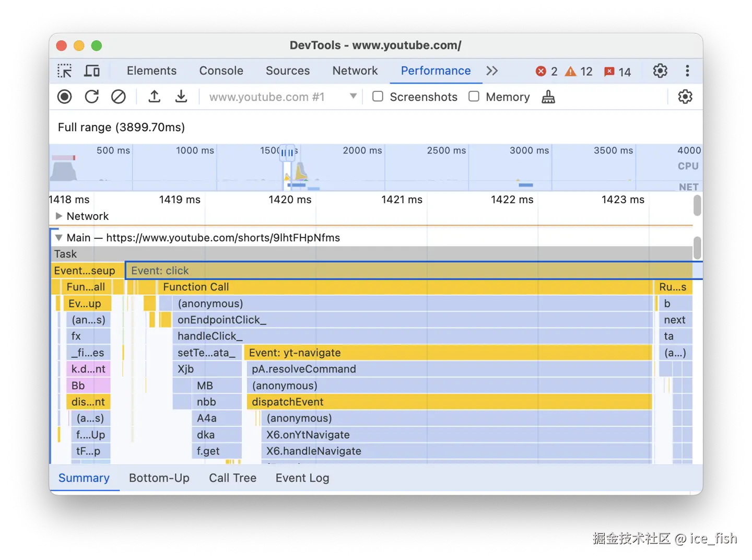Select the MB function bar
The height and width of the screenshot is (560, 752).
[217, 386]
